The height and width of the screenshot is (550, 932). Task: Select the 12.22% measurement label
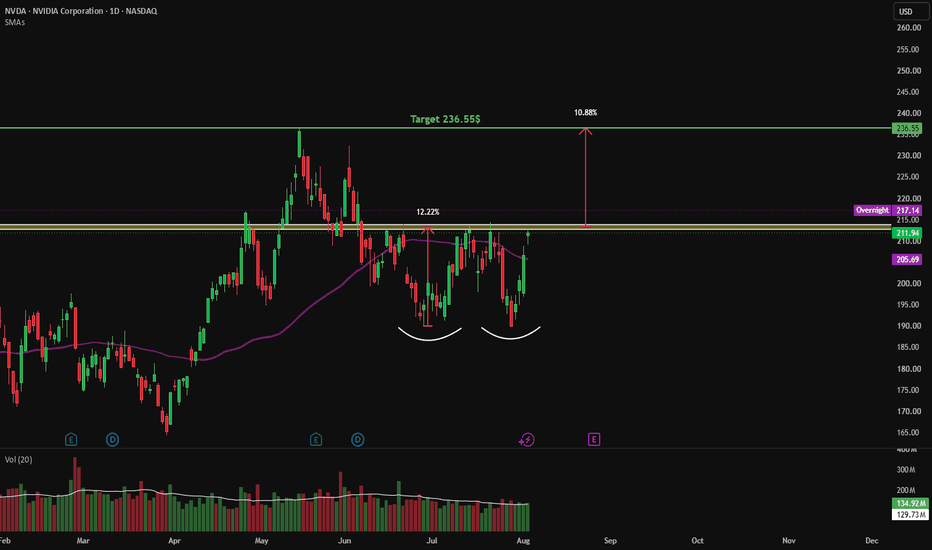click(x=428, y=212)
